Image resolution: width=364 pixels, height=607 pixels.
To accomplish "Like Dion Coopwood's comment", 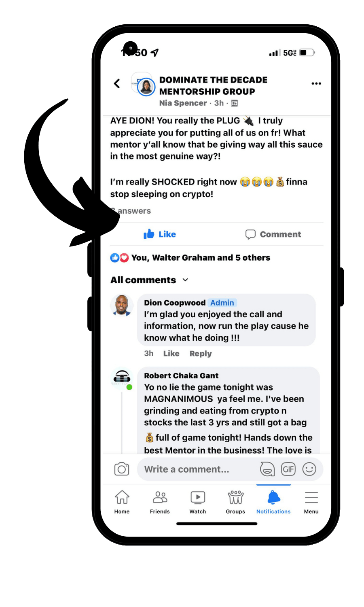I will (x=171, y=353).
